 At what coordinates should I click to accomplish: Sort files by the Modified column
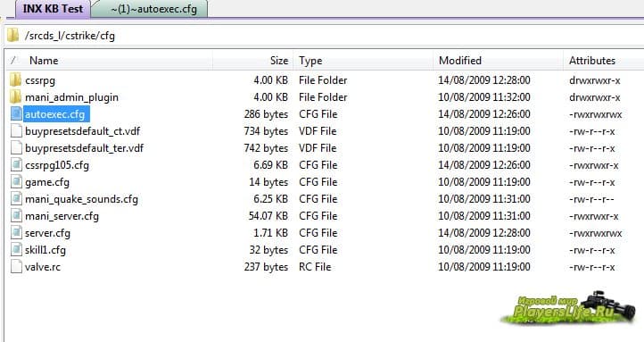[459, 61]
